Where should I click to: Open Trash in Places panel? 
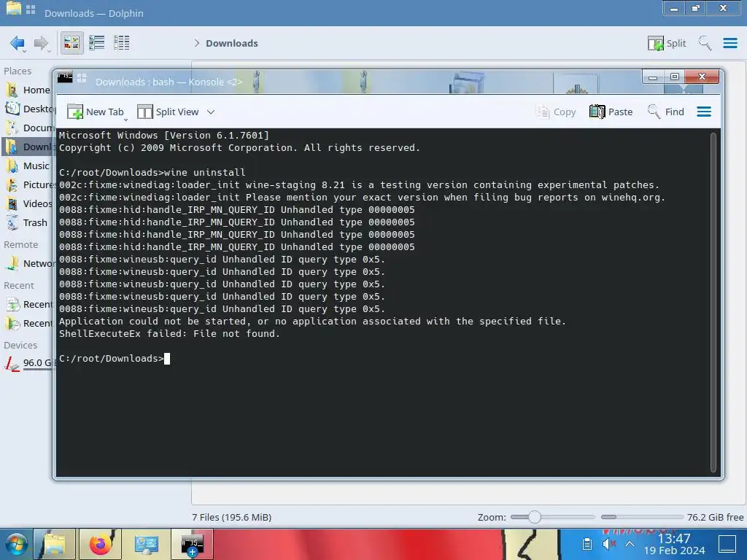(x=28, y=223)
